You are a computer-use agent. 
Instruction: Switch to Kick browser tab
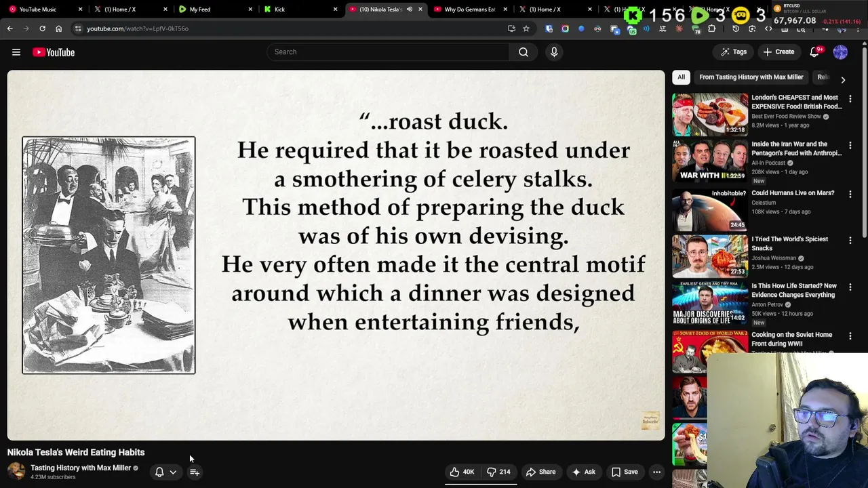tap(298, 9)
